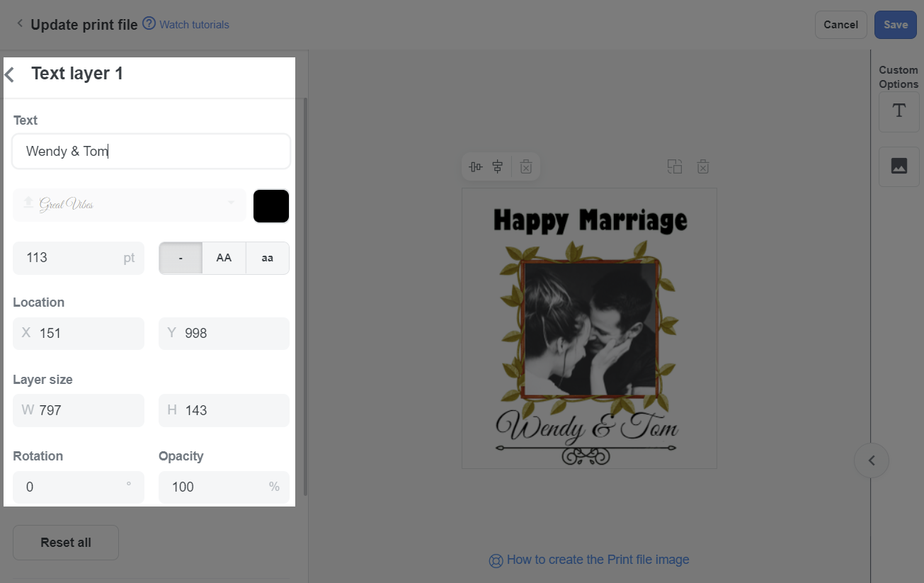Edit the layer width field
Screen dimensions: 924x583
click(79, 410)
